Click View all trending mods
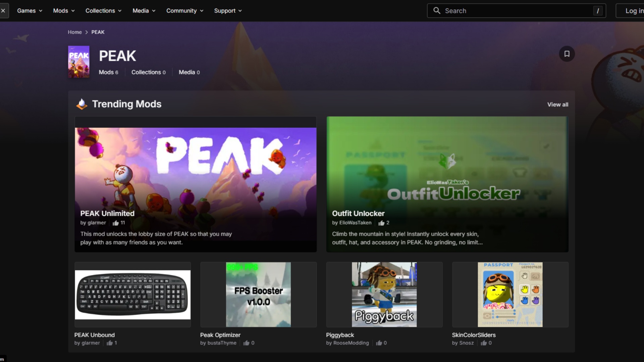 (x=558, y=105)
